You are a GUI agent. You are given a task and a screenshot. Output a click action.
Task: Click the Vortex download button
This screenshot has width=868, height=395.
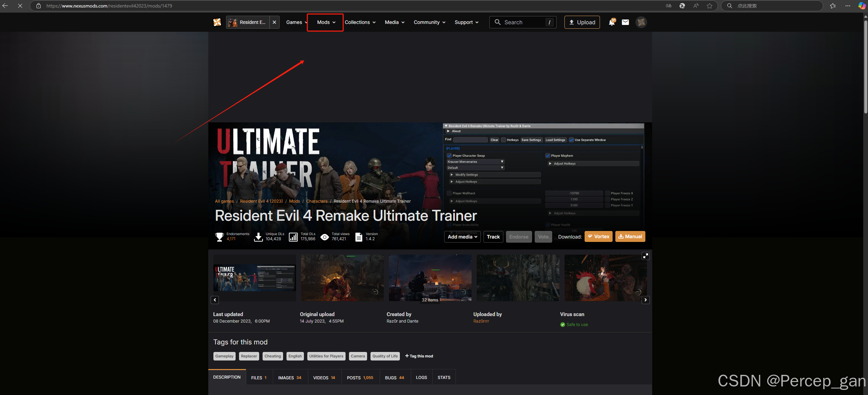coord(598,236)
